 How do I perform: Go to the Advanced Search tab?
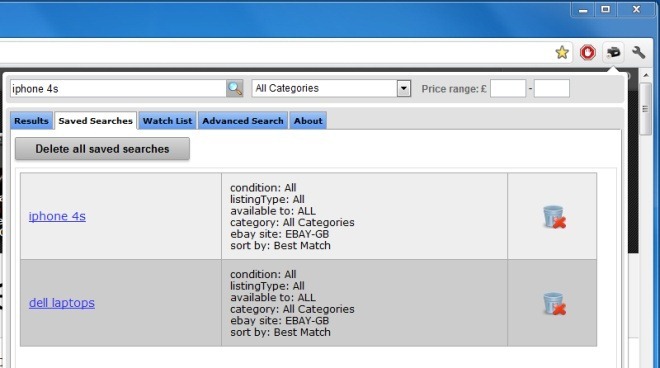(243, 121)
